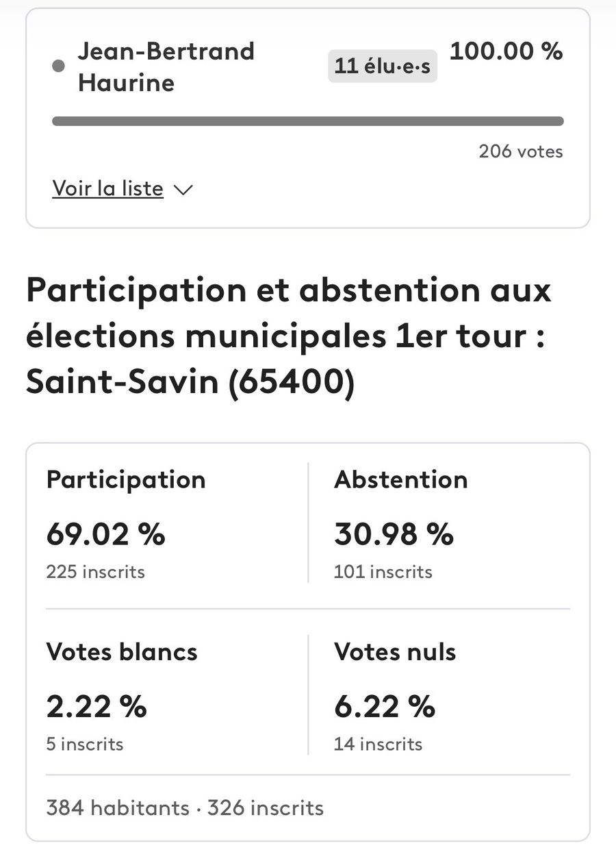Screen dimensions: 616x852
Task: Click the 6.22 % null votes value
Action: (385, 706)
